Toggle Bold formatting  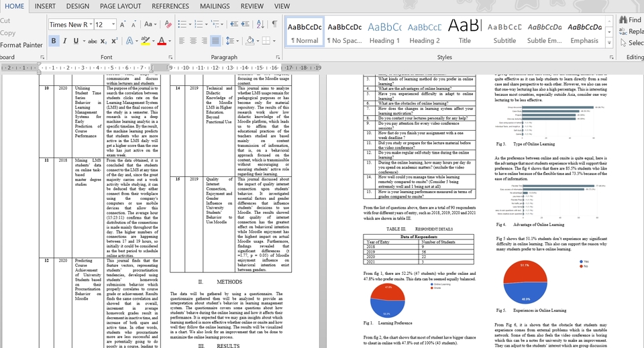pos(54,41)
